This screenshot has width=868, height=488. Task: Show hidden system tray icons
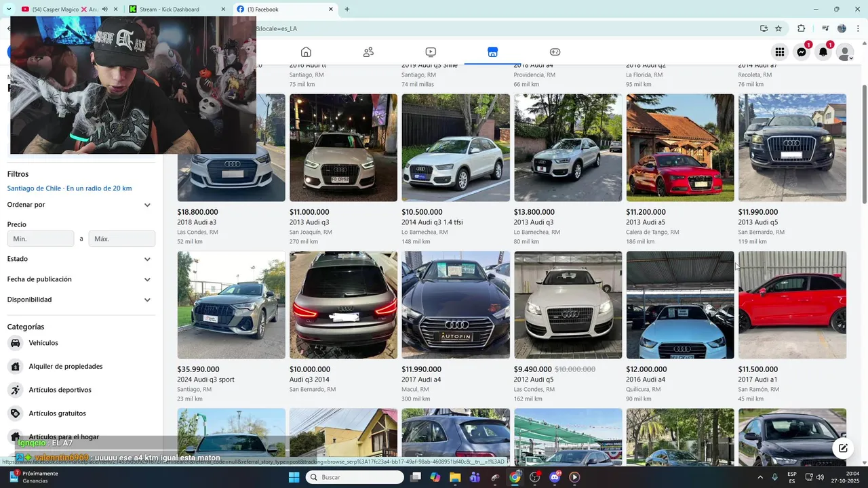pos(759,477)
